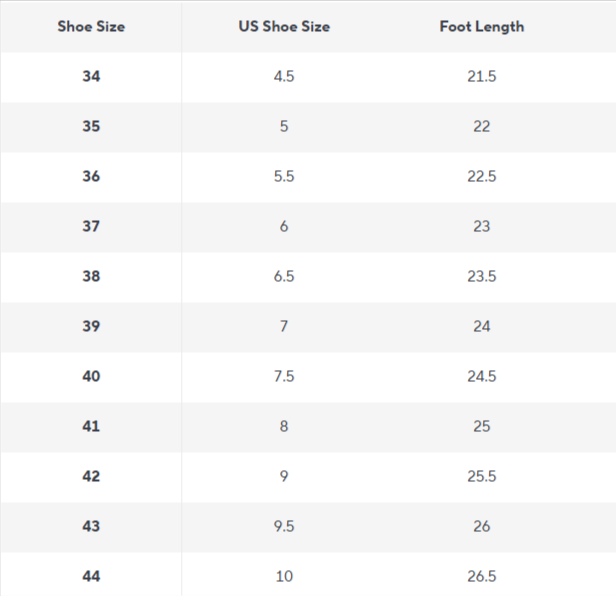Click the US Shoe Size column header
The width and height of the screenshot is (616, 596).
[284, 27]
